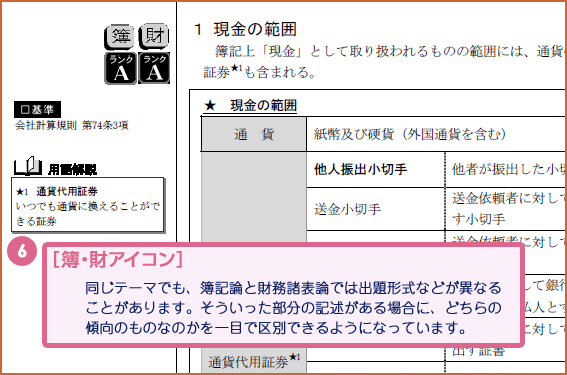
Task: Click the open book icon beside 用語解説
Action: coord(28,166)
